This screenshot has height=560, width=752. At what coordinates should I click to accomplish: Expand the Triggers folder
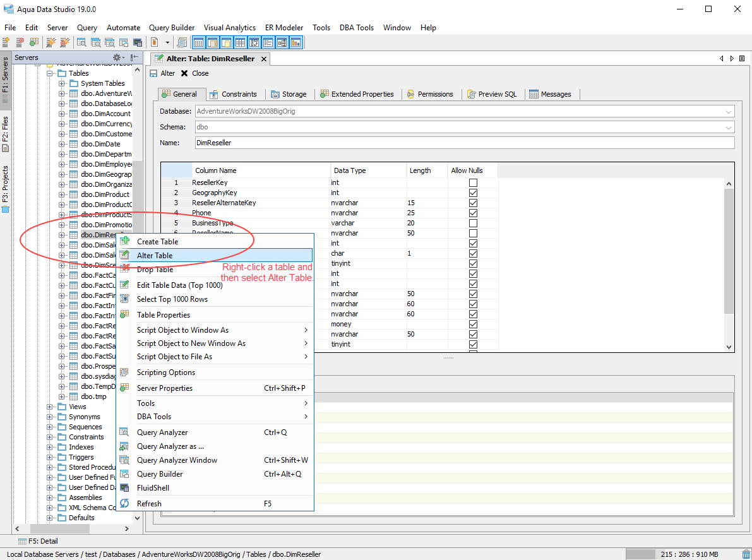(x=49, y=457)
